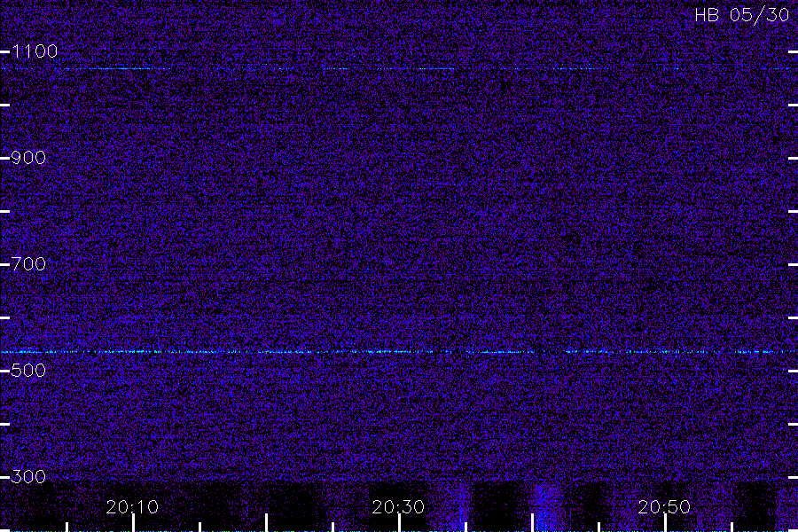Screen dimensions: 798x532
Task: Click the 20:10 time axis label
Action: [x=132, y=507]
